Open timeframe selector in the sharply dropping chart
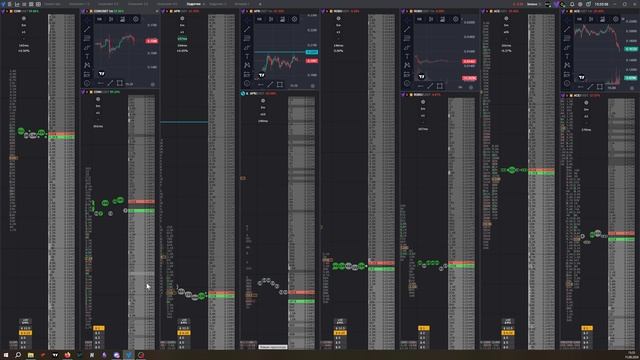Screen dimensions: 640x360 (x=579, y=19)
